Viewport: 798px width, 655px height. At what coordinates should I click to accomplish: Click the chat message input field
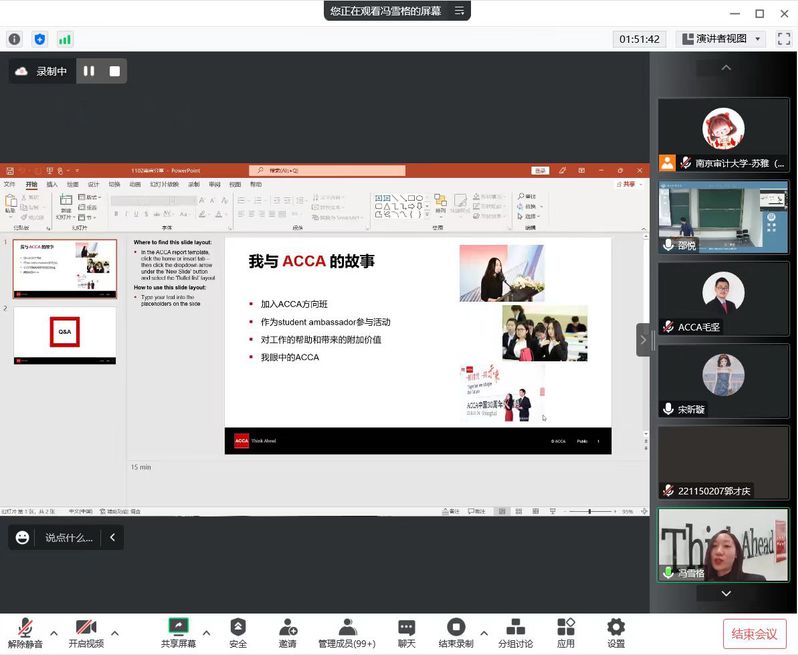[68, 537]
